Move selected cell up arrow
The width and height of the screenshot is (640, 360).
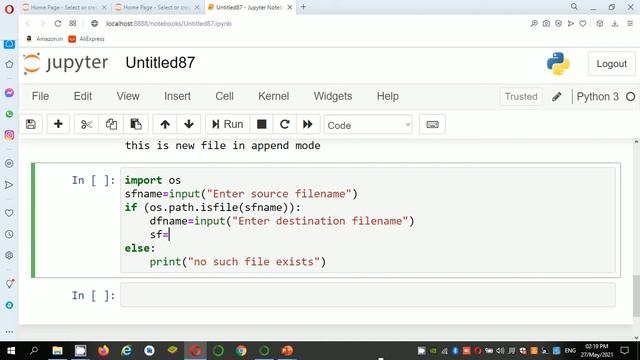[165, 124]
